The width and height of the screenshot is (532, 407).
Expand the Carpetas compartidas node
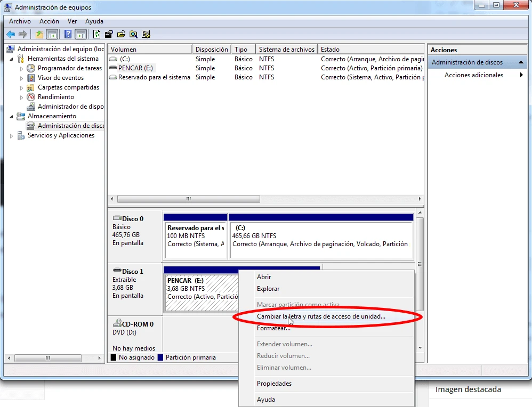click(x=21, y=88)
